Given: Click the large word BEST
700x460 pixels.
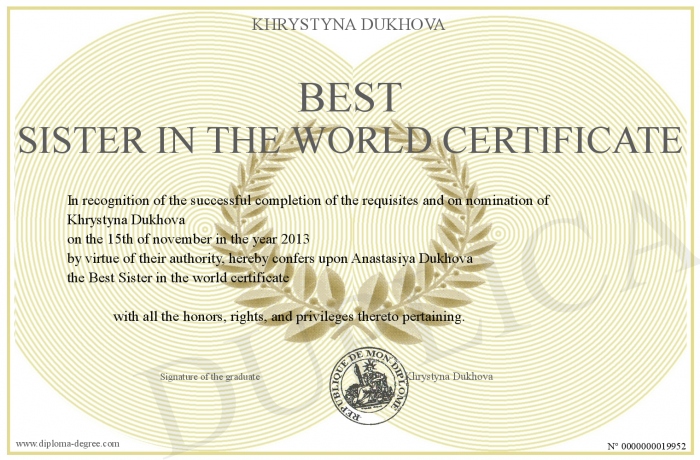Looking at the screenshot, I should click(350, 97).
